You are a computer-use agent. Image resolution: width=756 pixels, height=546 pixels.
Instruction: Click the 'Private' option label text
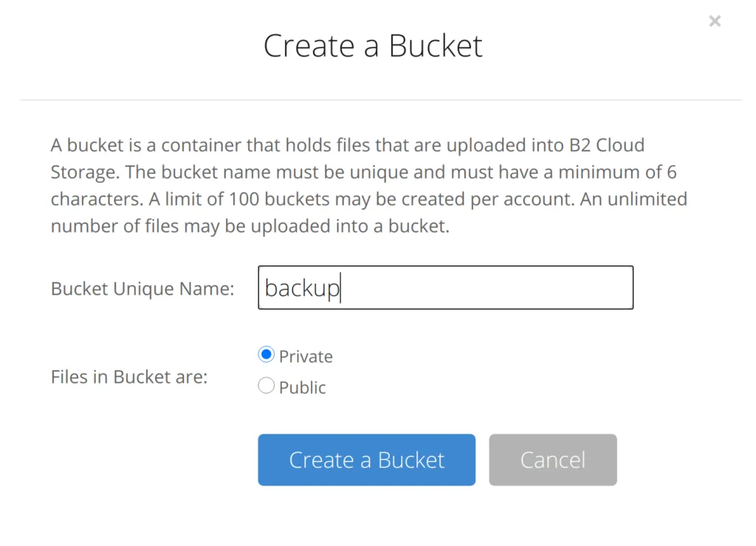click(306, 357)
